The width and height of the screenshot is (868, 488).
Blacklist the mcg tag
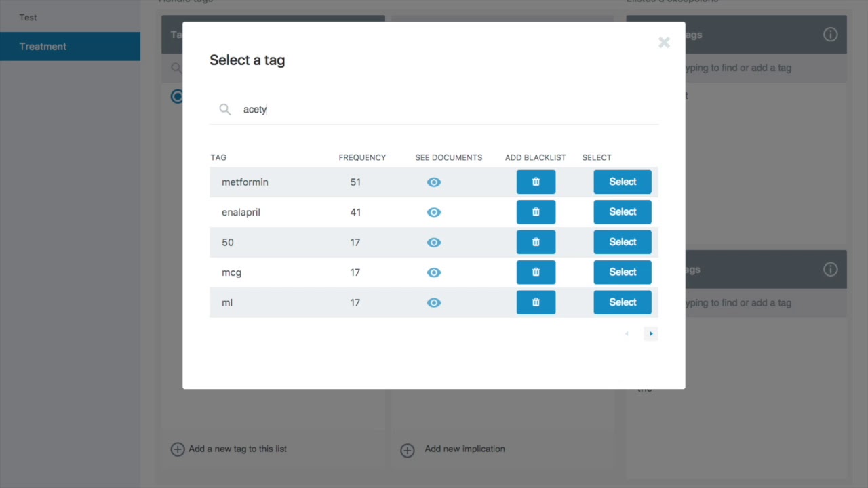[536, 272]
